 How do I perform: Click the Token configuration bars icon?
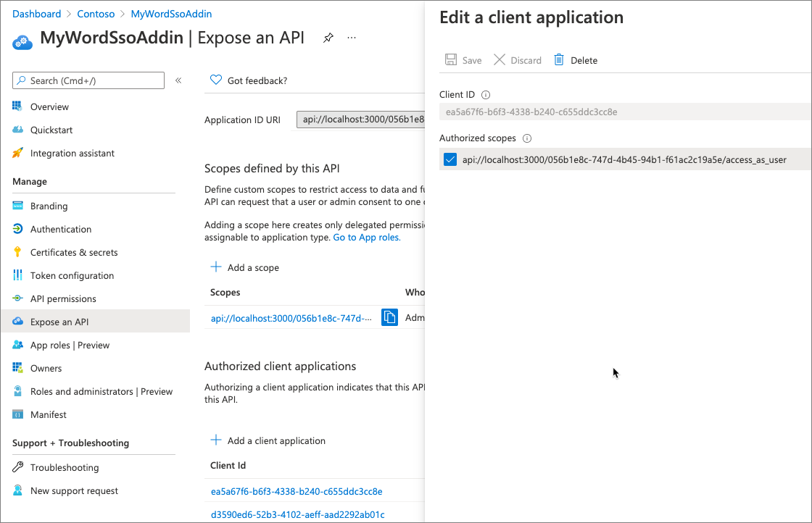click(x=17, y=275)
